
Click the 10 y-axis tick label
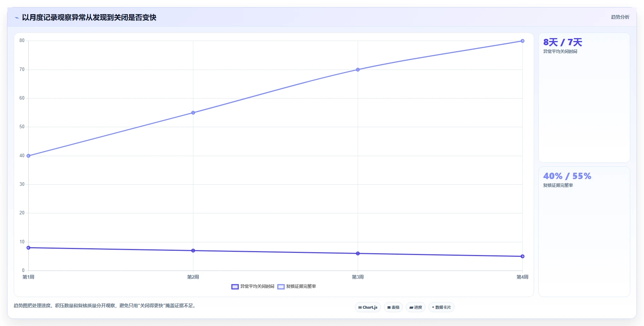click(x=22, y=242)
